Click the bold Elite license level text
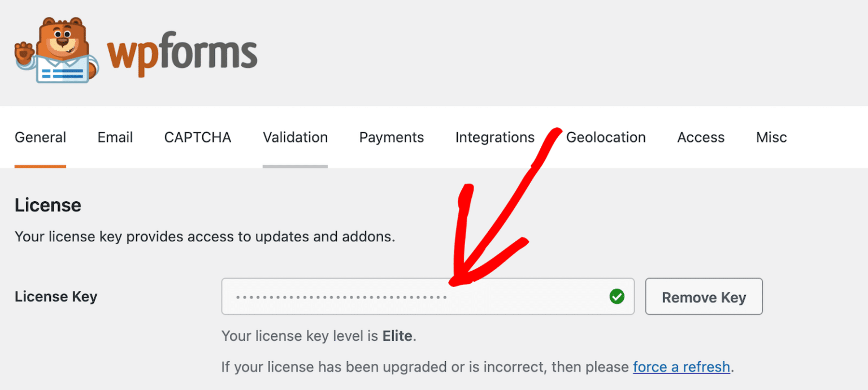The image size is (868, 390). click(398, 336)
